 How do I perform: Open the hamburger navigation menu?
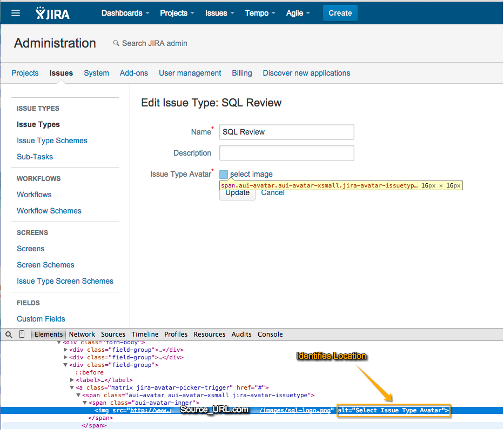click(16, 13)
